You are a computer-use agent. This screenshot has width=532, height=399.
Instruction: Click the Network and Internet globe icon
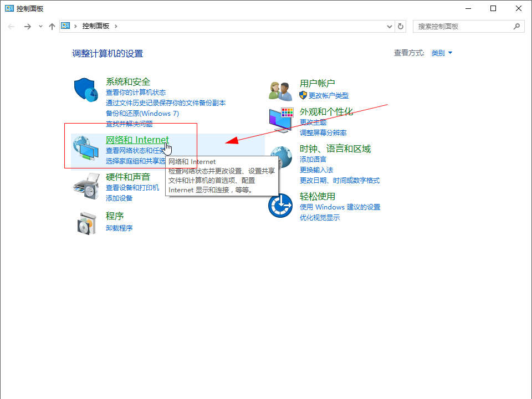pos(86,147)
